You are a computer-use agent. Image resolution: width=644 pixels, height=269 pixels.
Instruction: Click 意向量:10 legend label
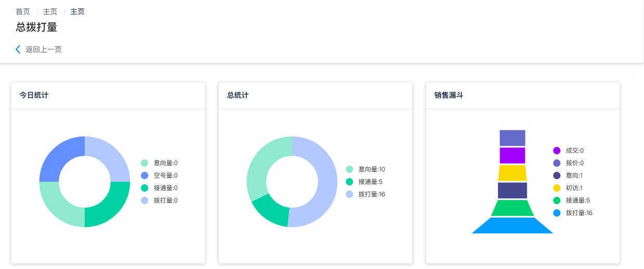372,169
